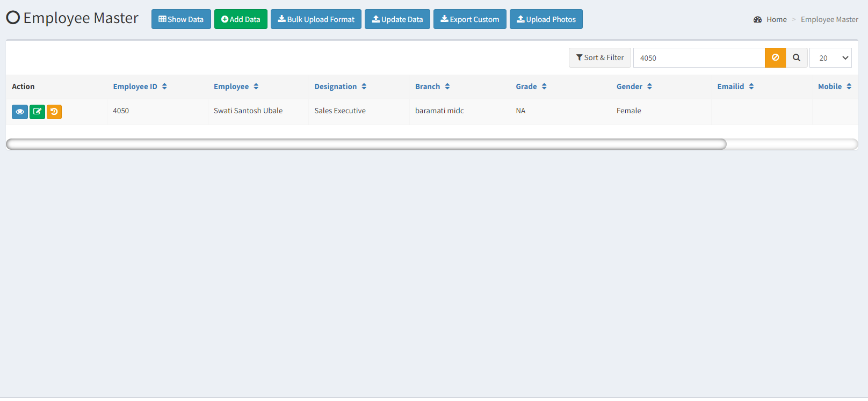Image resolution: width=868 pixels, height=401 pixels.
Task: Click Employee Master breadcrumb text
Action: (829, 19)
